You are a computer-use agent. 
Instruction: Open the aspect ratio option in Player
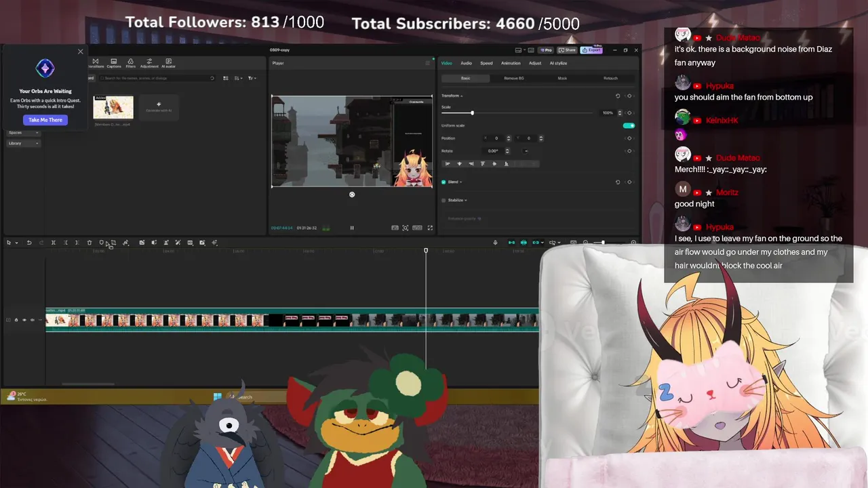(418, 228)
